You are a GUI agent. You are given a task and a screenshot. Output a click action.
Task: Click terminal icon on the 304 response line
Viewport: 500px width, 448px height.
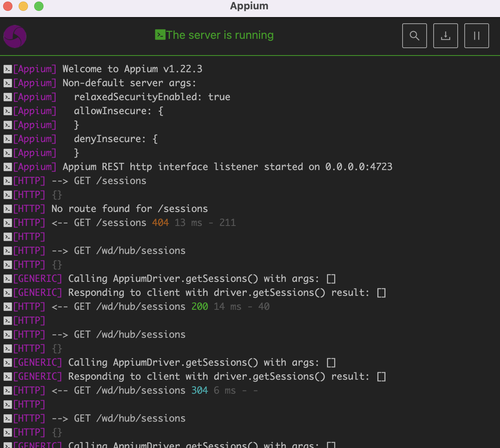[x=8, y=391]
